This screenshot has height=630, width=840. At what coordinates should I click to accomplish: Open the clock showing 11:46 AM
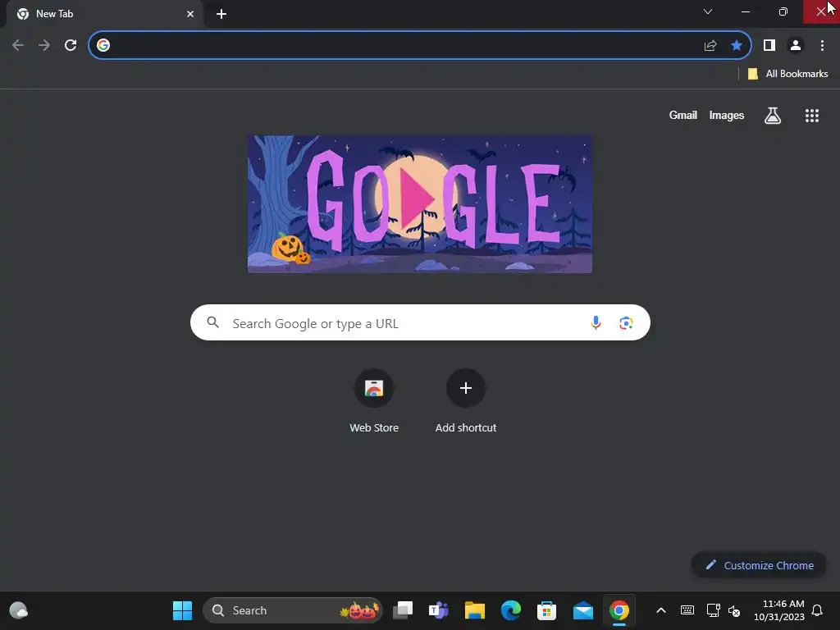(779, 610)
